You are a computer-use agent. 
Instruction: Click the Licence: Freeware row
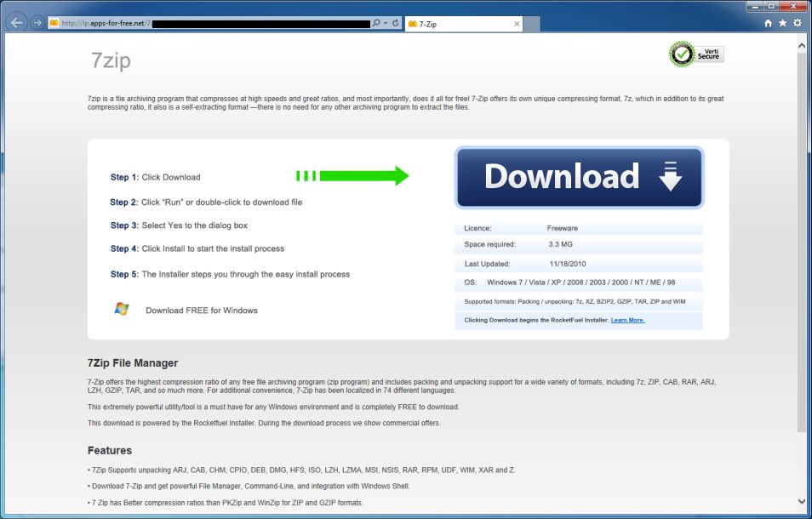[x=579, y=228]
